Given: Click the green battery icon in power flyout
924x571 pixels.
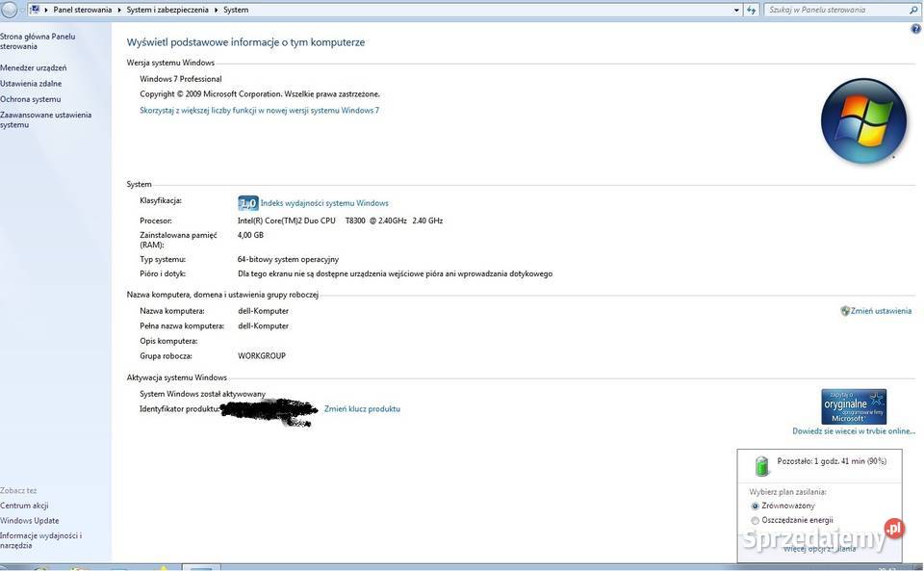Looking at the screenshot, I should coord(761,465).
